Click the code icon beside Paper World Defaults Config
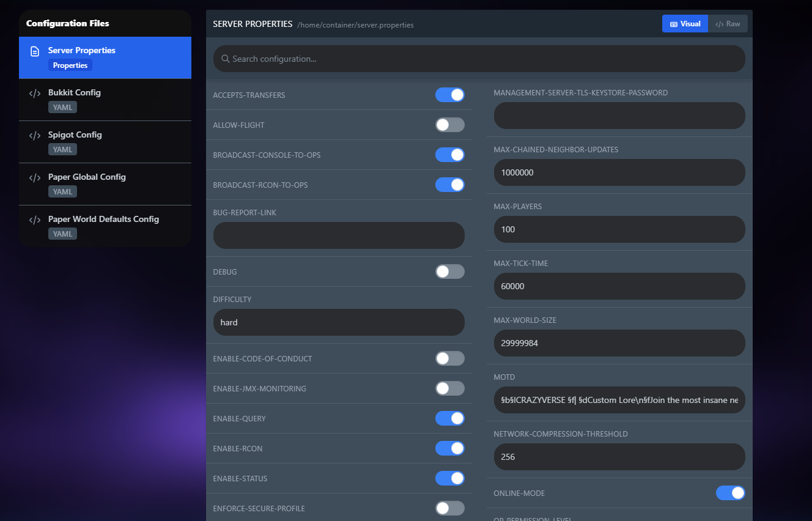This screenshot has width=812, height=521. (34, 219)
